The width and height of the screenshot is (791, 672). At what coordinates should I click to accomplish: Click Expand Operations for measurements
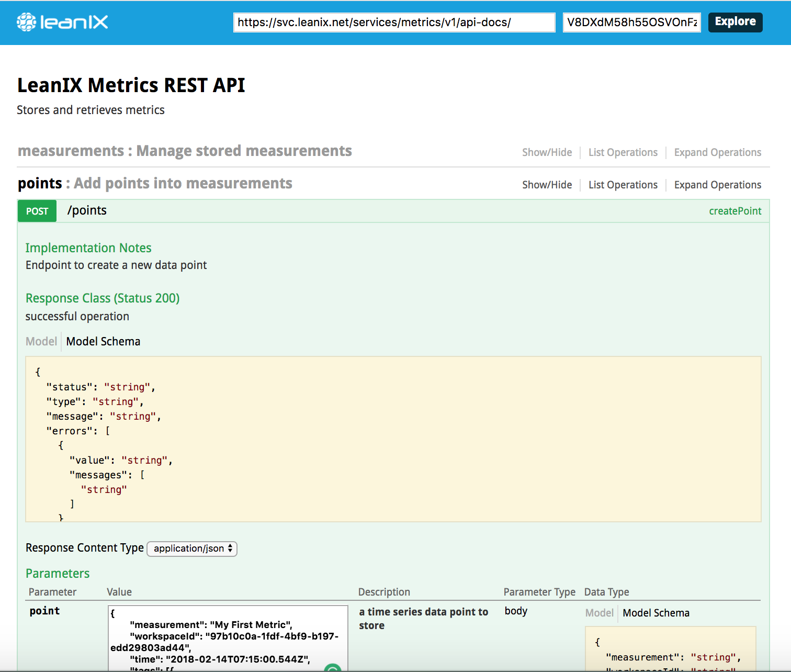point(717,152)
